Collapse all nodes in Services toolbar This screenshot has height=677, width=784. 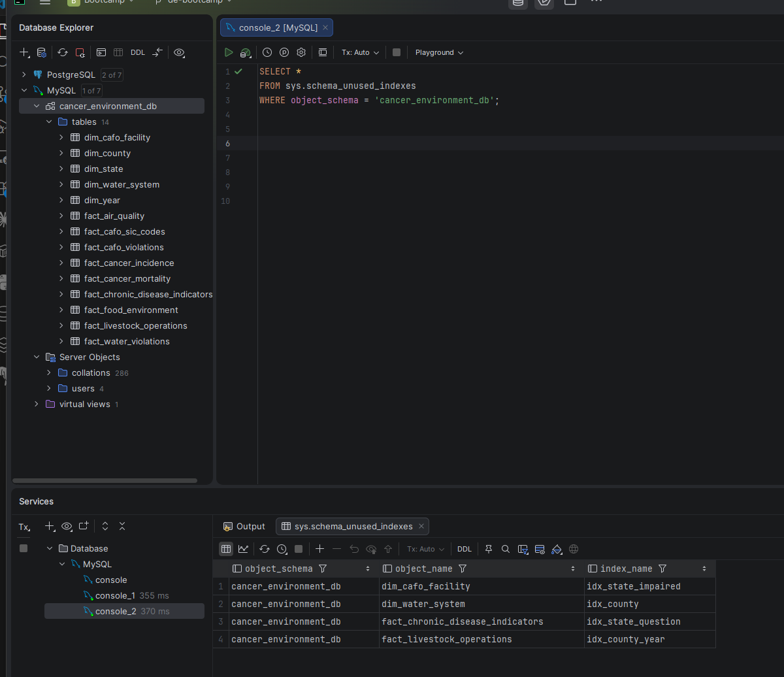click(122, 526)
